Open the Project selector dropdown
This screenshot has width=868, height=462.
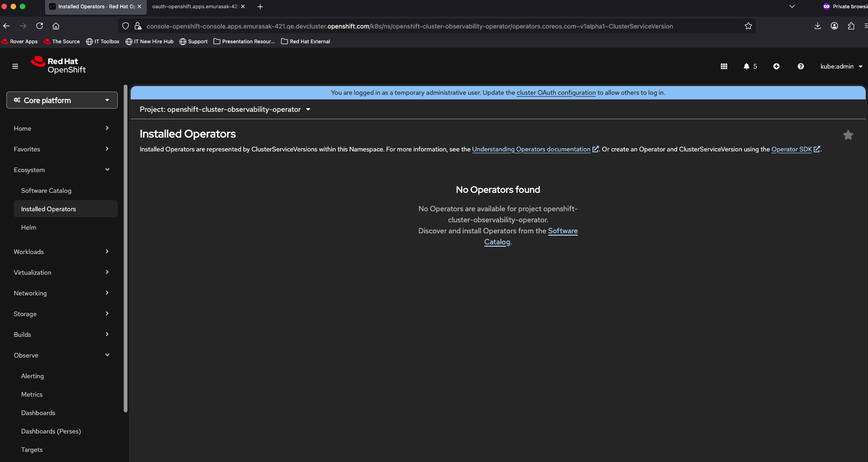point(225,110)
